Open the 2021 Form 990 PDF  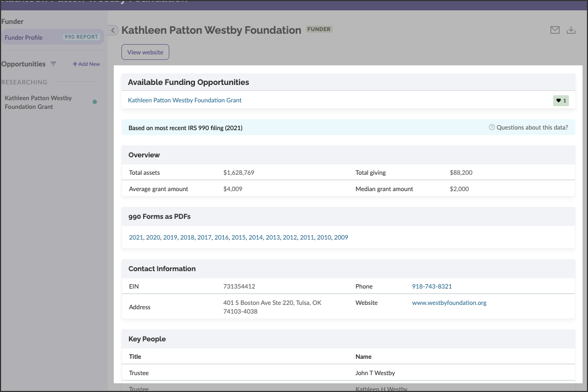[x=136, y=237]
